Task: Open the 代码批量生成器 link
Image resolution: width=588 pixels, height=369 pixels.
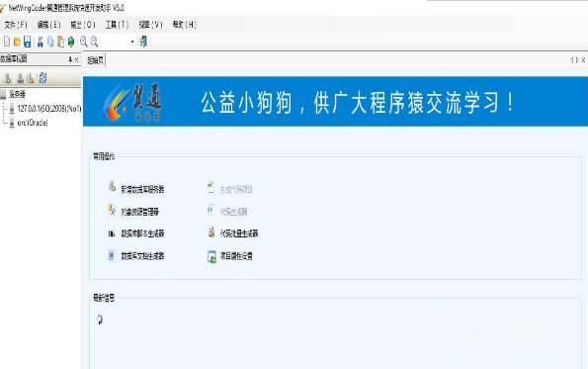Action: [x=239, y=233]
